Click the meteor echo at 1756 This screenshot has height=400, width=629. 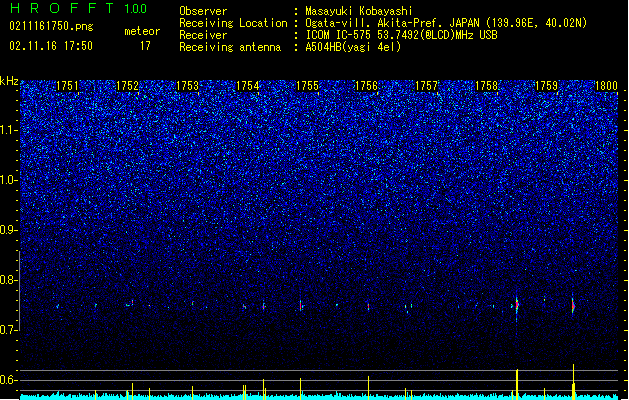coord(368,307)
